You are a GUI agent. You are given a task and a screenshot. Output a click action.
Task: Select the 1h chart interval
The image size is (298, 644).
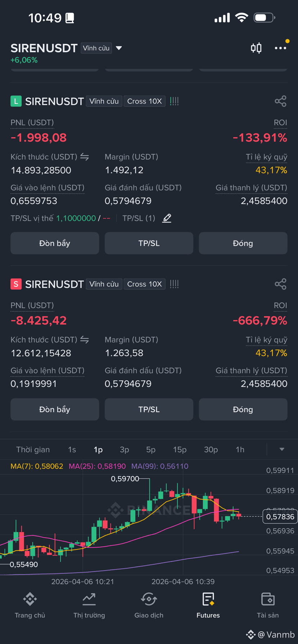(240, 450)
